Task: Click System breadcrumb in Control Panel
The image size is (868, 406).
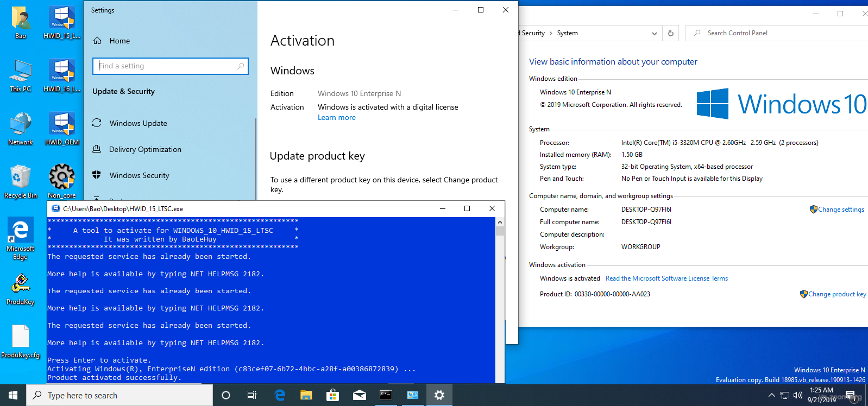Action: point(567,33)
